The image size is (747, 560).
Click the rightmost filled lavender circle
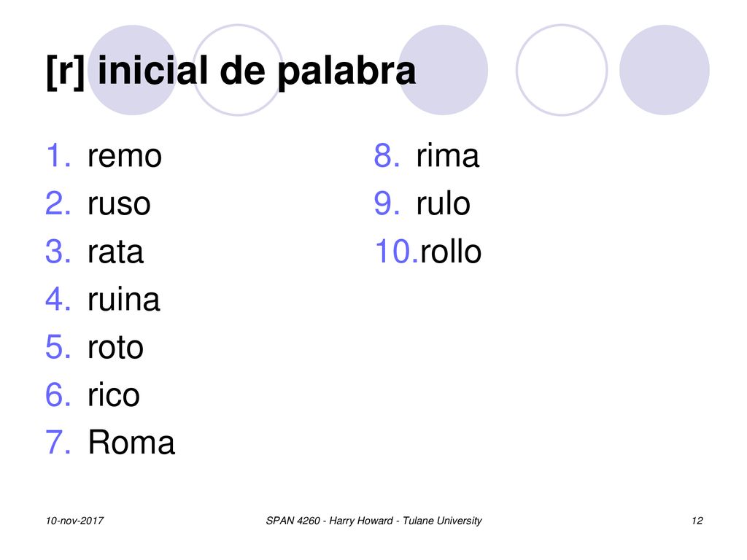[x=664, y=70]
